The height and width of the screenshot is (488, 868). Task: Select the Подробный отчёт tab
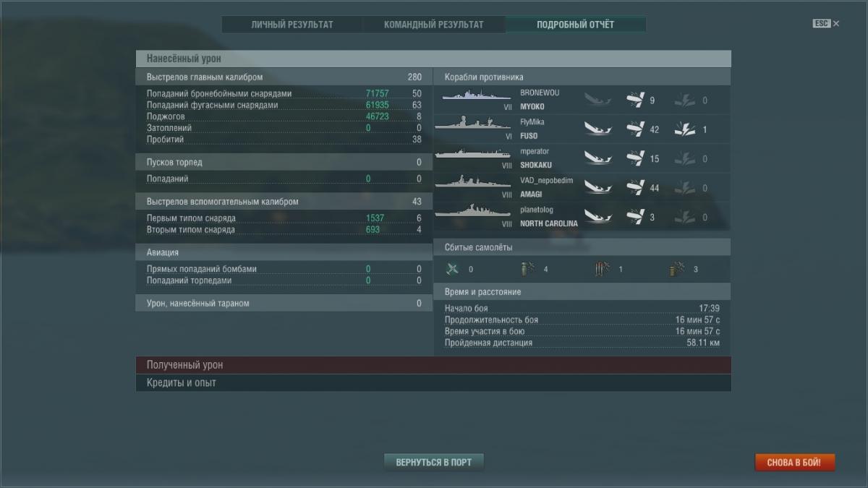pyautogui.click(x=575, y=25)
